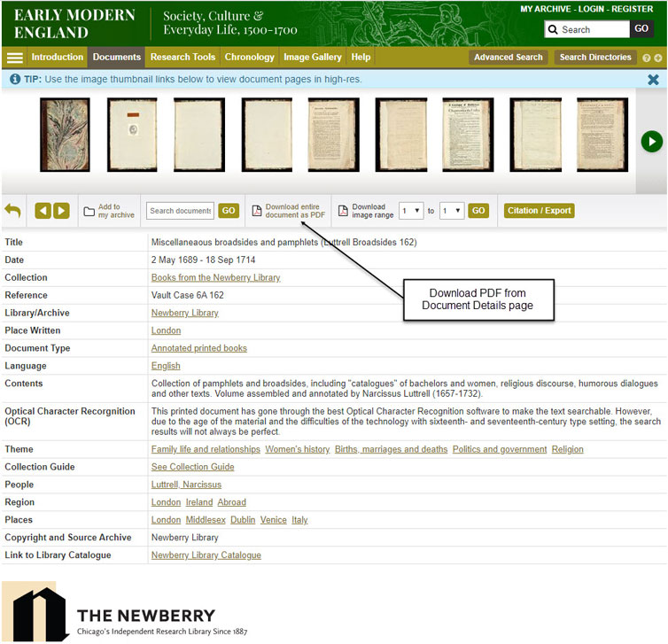668x644 pixels.
Task: Open Newberry Library Catalogue link
Action: pyautogui.click(x=206, y=555)
